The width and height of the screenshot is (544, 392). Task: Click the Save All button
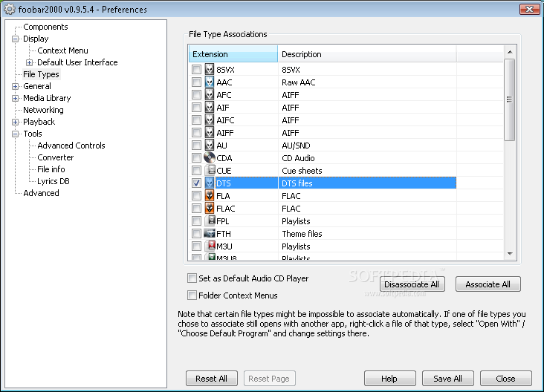point(447,379)
